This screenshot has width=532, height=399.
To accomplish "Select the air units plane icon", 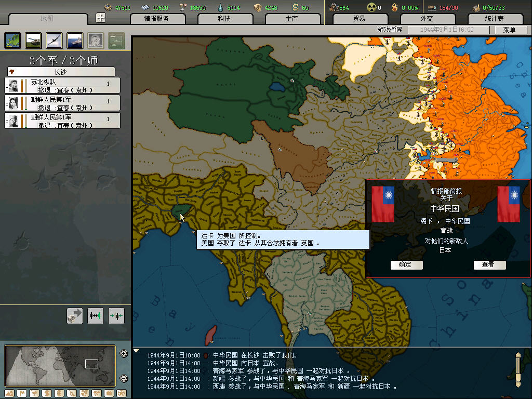I will [54, 40].
